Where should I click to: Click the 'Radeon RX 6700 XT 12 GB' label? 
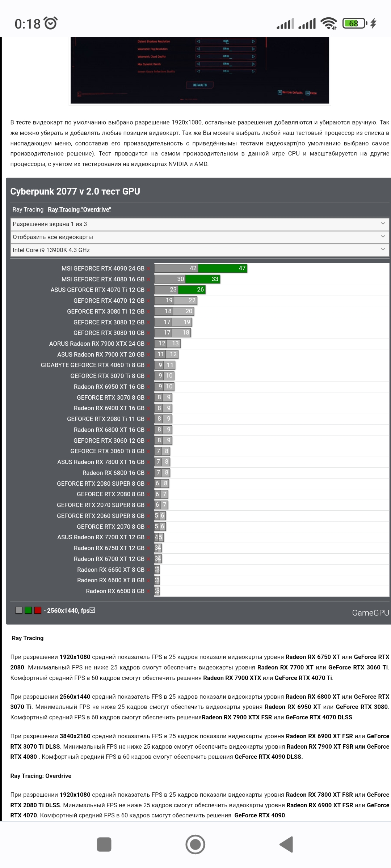coord(109,559)
